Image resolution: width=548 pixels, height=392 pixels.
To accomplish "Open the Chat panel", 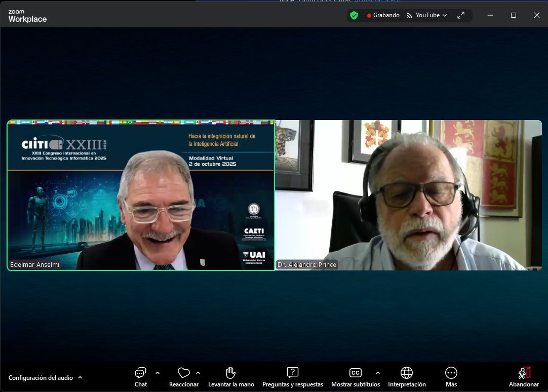I will pyautogui.click(x=140, y=377).
